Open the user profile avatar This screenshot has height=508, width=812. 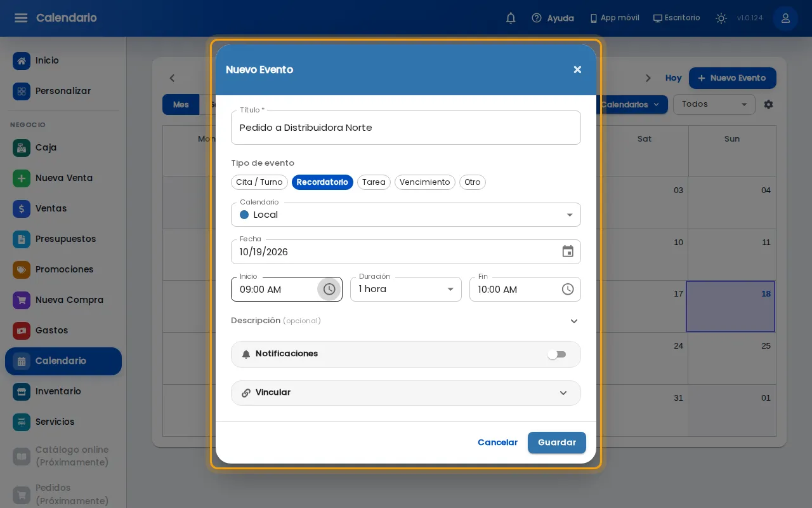[x=785, y=18]
